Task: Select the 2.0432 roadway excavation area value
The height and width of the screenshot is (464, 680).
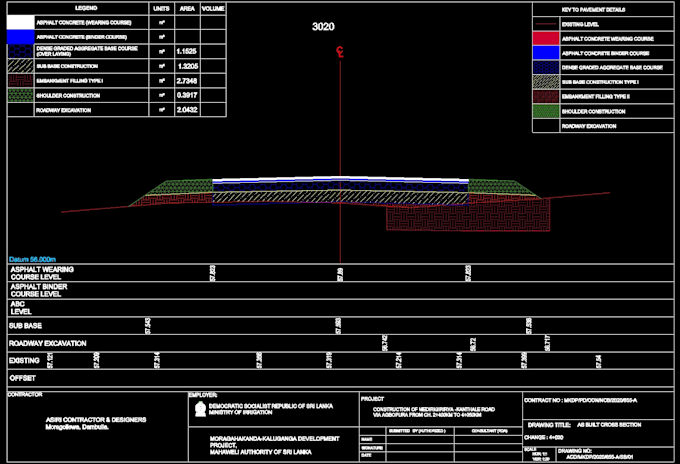Action: [x=185, y=109]
